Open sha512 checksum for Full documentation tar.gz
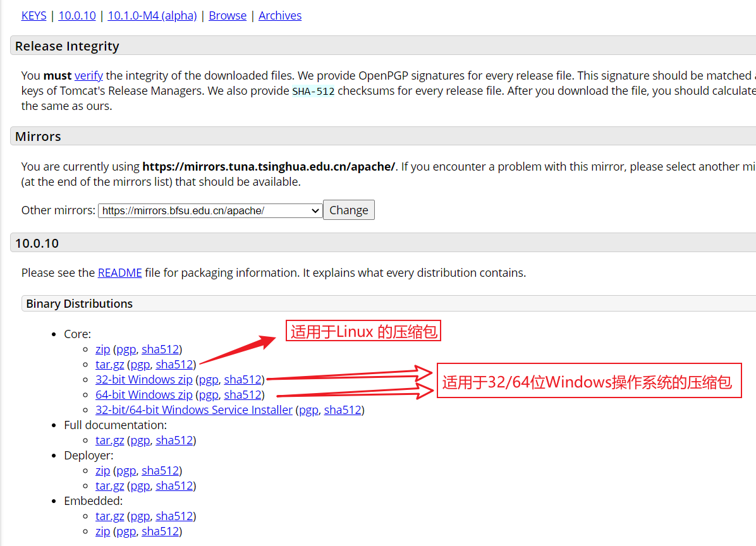The width and height of the screenshot is (756, 546). [174, 440]
